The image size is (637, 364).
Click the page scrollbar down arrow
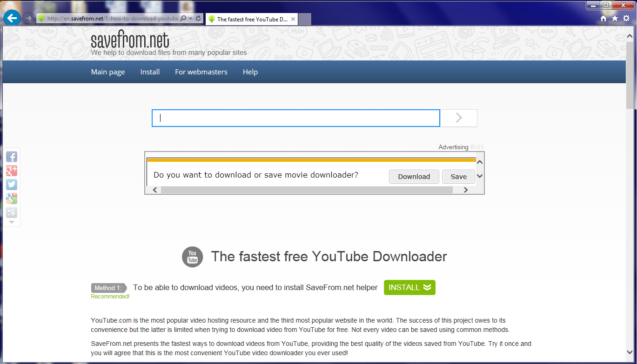[x=630, y=352]
